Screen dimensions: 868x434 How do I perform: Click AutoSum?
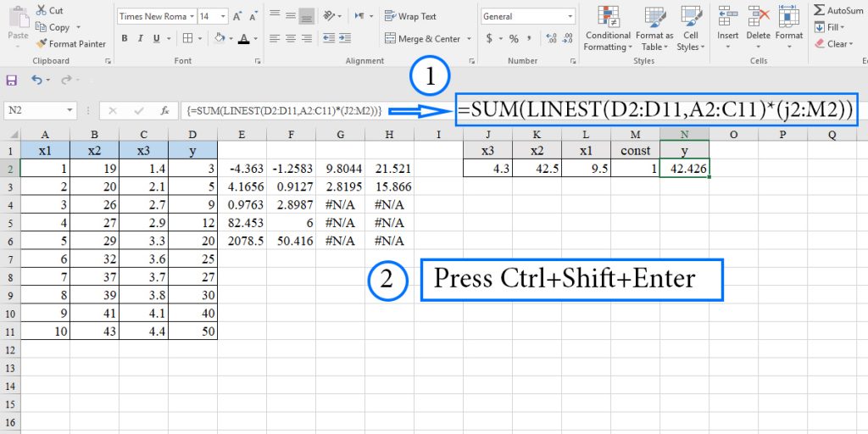pos(840,10)
